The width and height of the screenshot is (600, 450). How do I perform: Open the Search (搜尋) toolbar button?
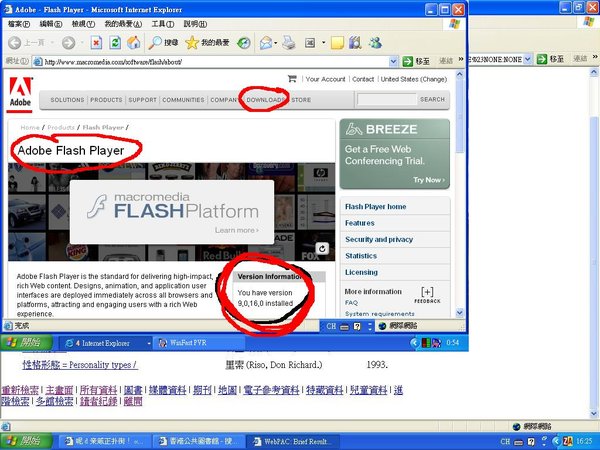163,43
